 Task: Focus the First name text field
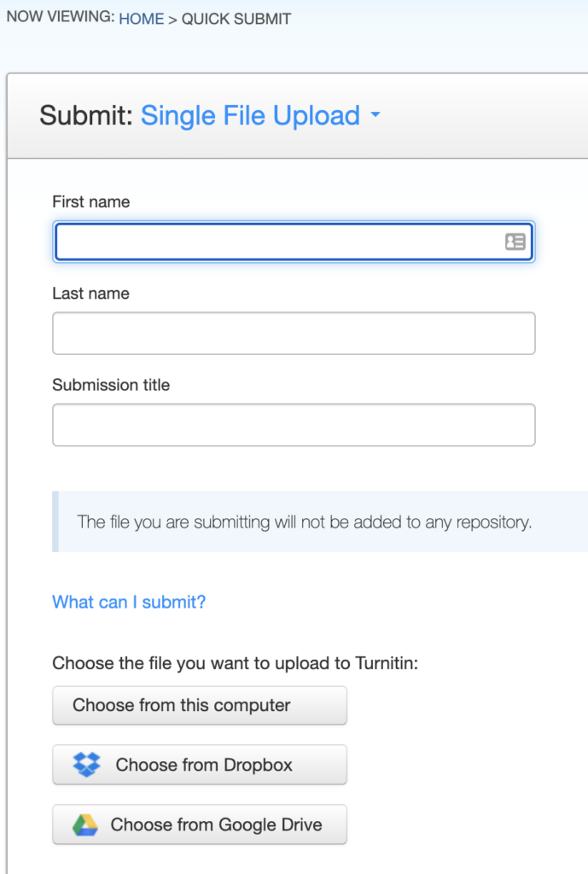[x=277, y=242]
